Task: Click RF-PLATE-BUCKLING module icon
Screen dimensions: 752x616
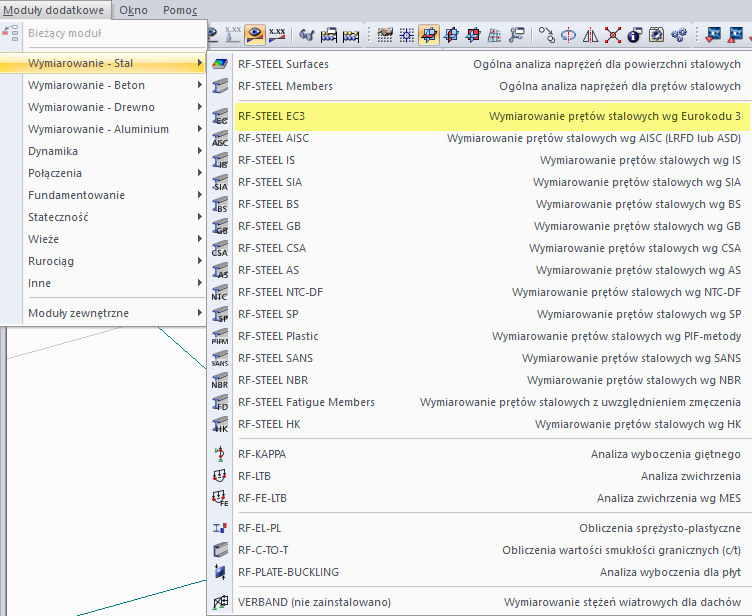Action: click(220, 572)
